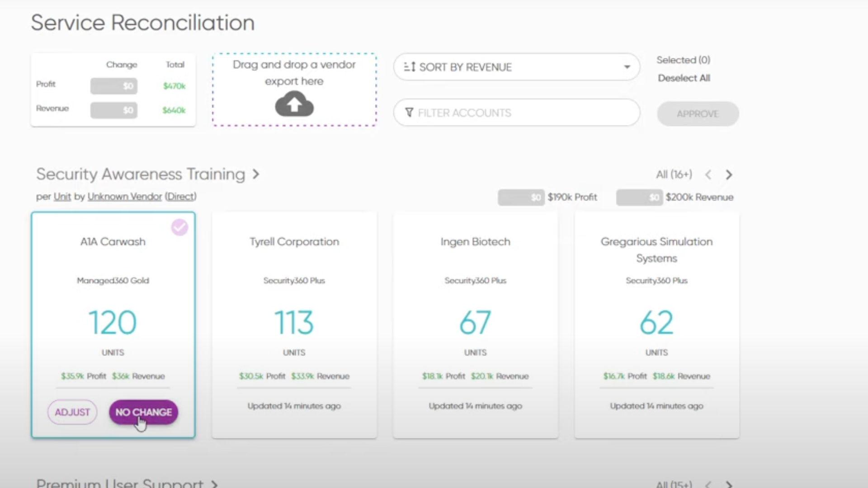This screenshot has height=488, width=868.
Task: Open the Sort by Revenue dropdown
Action: coord(517,67)
